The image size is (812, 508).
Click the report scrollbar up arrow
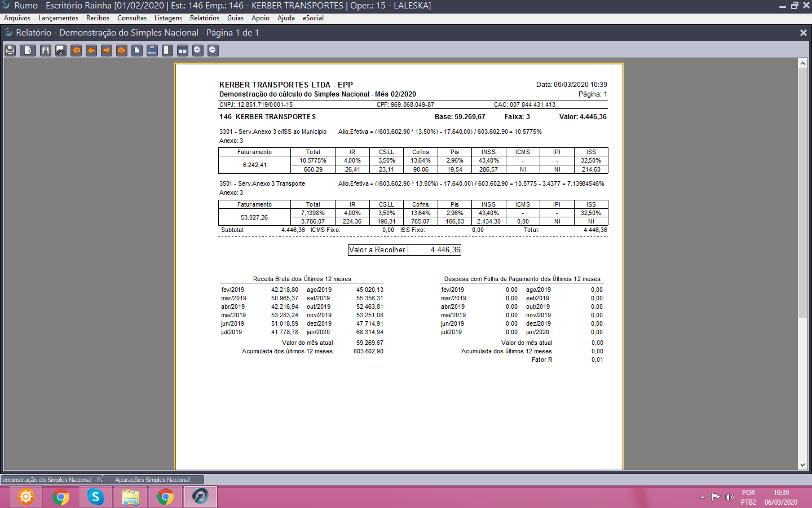pyautogui.click(x=803, y=63)
